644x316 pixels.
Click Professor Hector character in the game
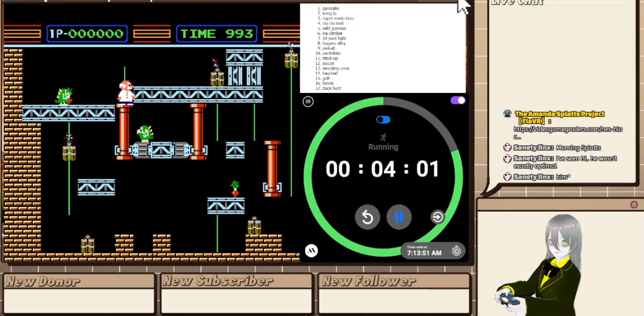126,92
